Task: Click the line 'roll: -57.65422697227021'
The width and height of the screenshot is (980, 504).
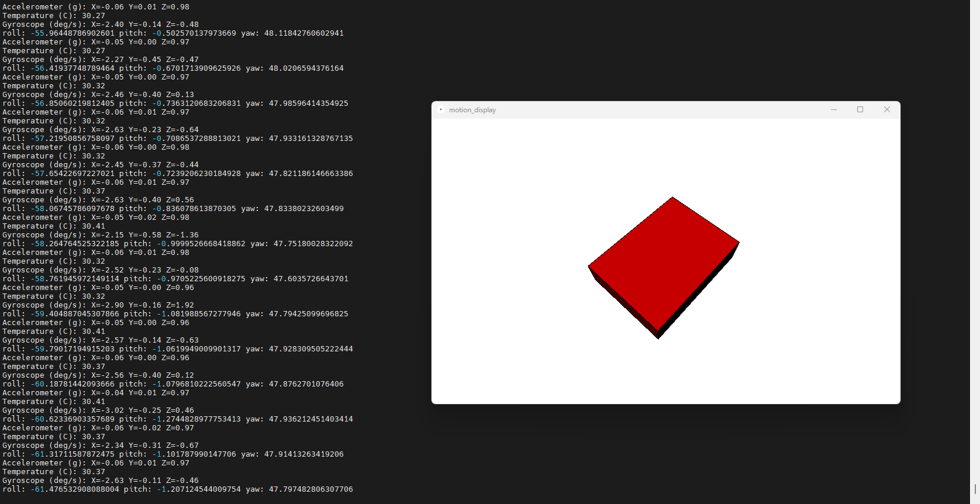Action: tap(178, 174)
